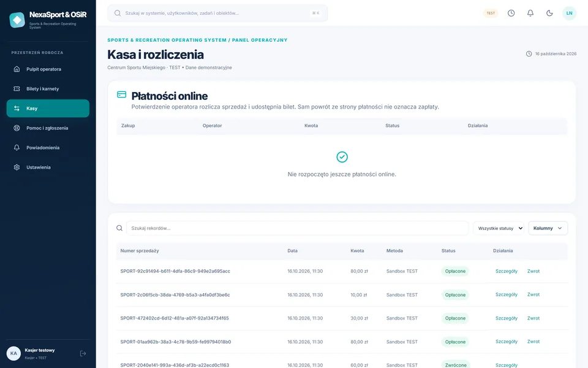Click Zwrot for sale SPORT-472402cd
The image size is (588, 368).
(x=533, y=318)
